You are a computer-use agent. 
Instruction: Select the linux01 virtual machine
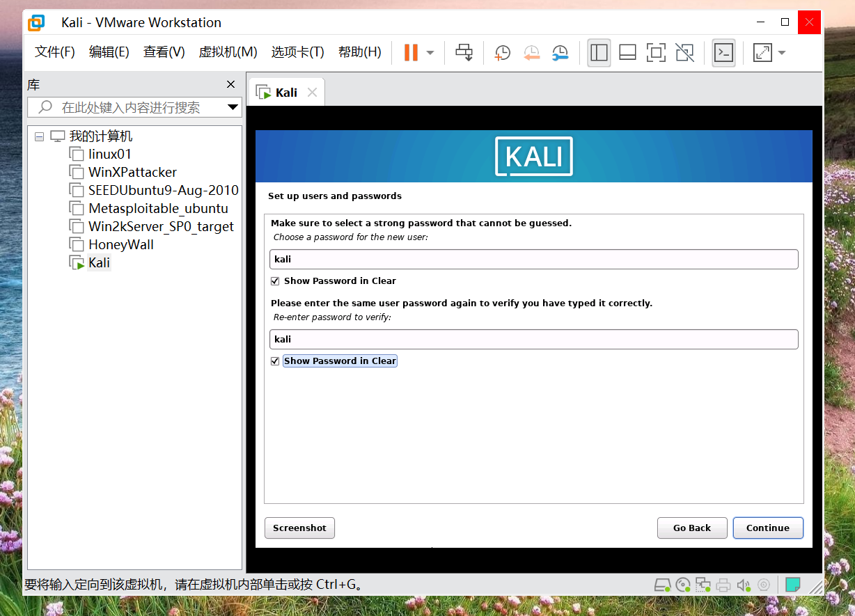110,155
